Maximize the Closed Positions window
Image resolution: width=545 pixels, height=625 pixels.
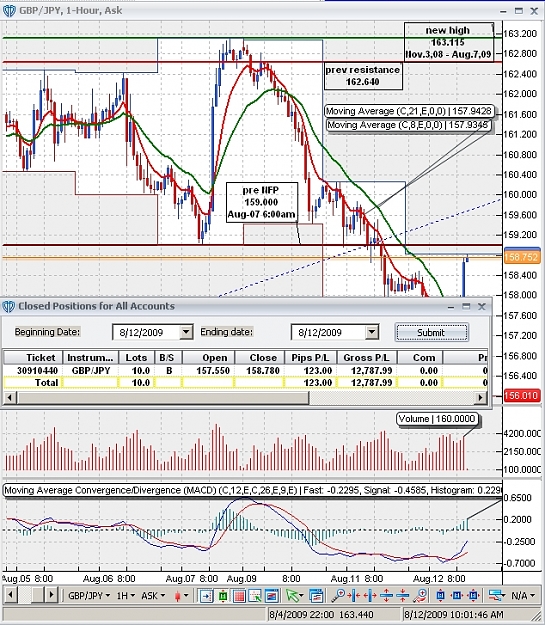coord(466,306)
